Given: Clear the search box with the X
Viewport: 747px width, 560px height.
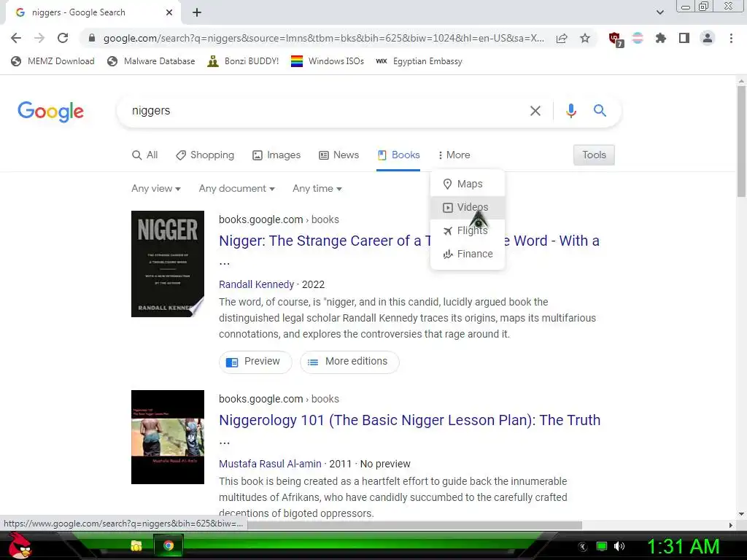Looking at the screenshot, I should [535, 111].
